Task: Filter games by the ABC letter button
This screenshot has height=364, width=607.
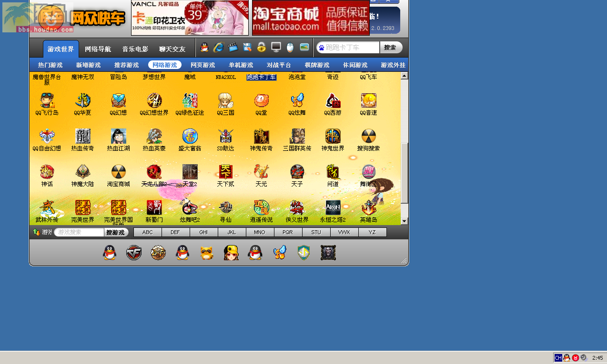Action: [x=148, y=232]
